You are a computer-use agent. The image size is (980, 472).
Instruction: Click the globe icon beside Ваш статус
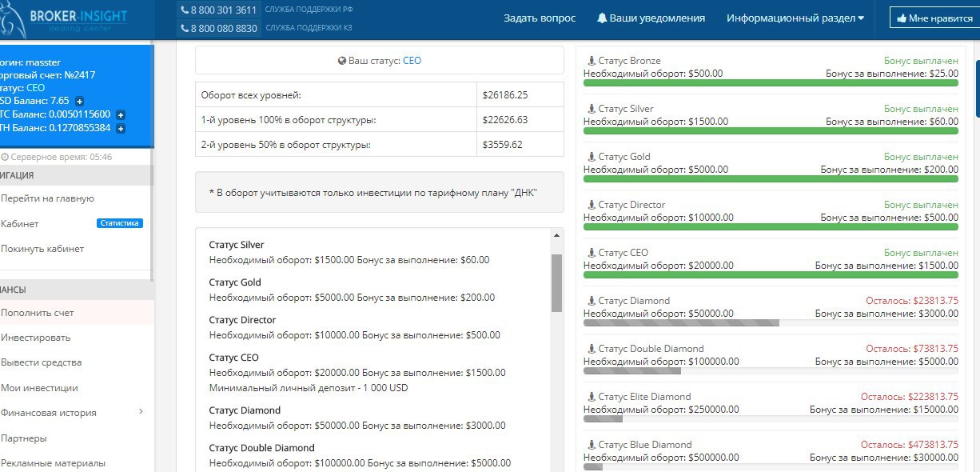point(342,61)
